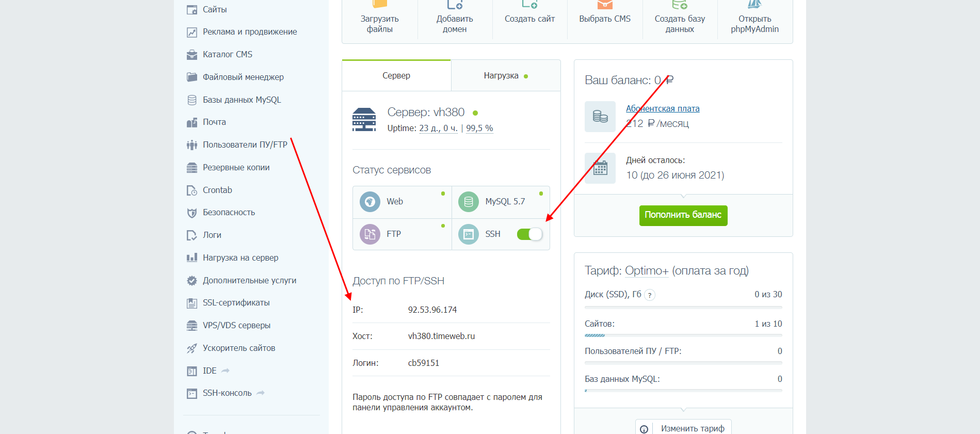Toggle the SSH access switch
Viewport: 980px width, 434px height.
point(529,234)
